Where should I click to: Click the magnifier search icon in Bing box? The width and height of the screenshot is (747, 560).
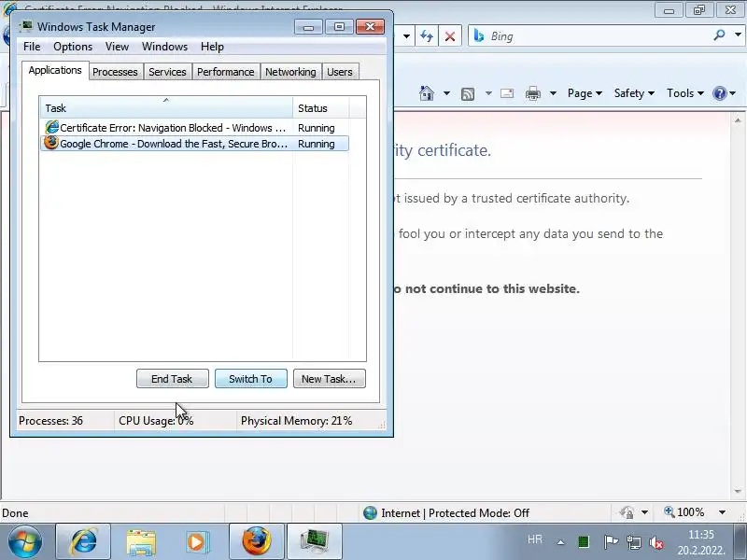[719, 35]
